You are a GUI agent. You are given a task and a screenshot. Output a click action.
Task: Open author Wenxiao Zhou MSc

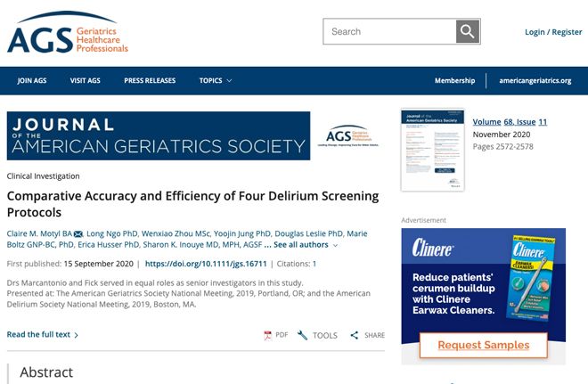(x=176, y=233)
